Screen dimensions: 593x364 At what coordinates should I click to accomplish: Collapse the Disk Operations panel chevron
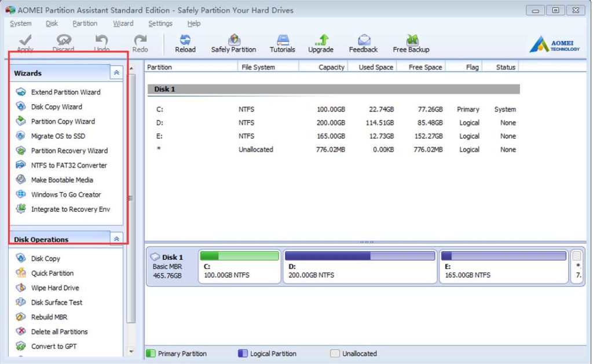click(116, 238)
